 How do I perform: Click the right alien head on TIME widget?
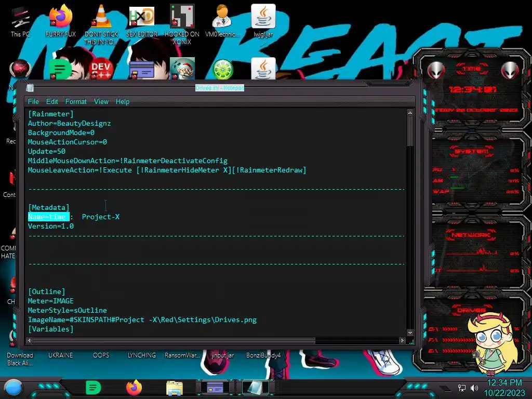click(x=510, y=71)
